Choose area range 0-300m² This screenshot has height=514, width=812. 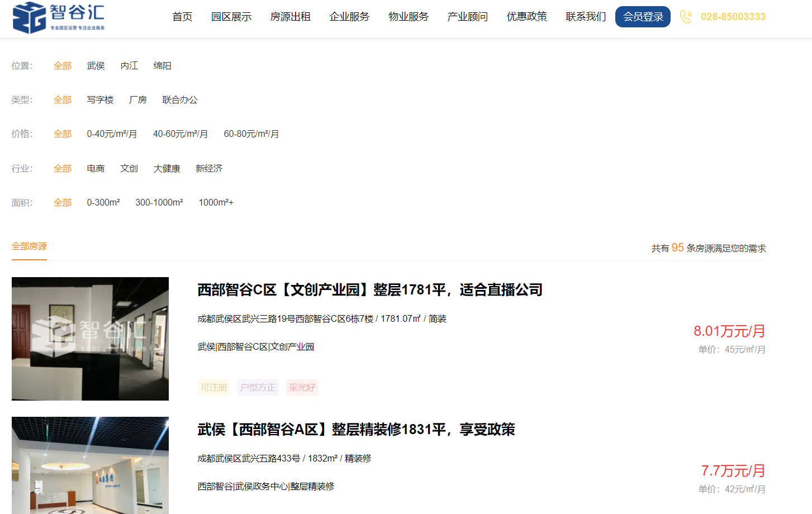(x=103, y=202)
